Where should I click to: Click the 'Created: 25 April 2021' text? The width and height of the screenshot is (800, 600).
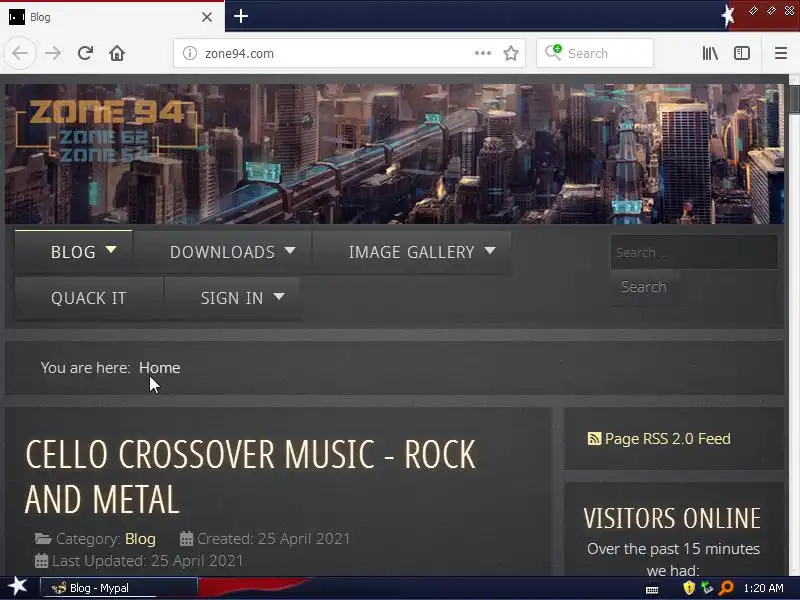point(273,539)
